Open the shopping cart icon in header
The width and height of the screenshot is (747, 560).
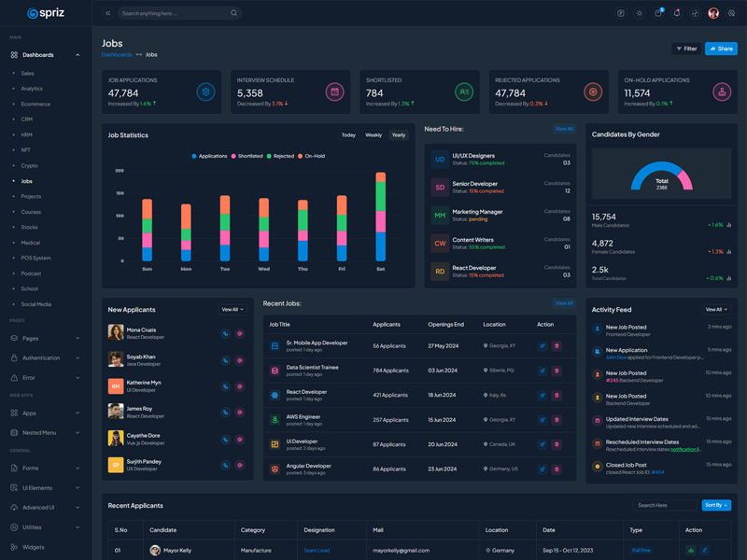coord(658,13)
